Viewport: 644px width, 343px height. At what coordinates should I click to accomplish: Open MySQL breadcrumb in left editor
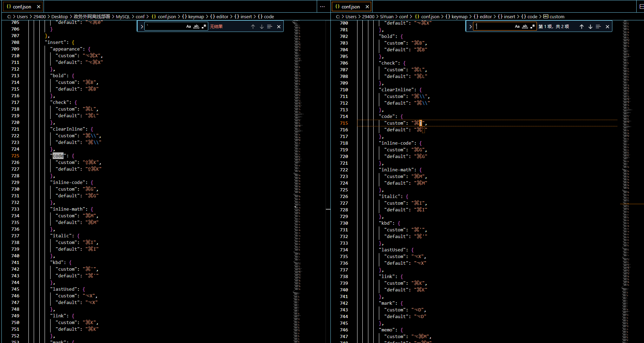pos(123,17)
